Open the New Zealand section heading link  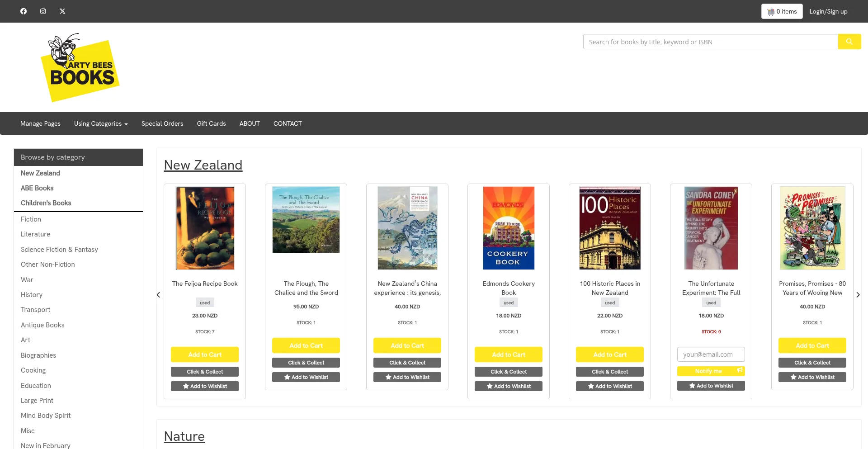pos(203,165)
